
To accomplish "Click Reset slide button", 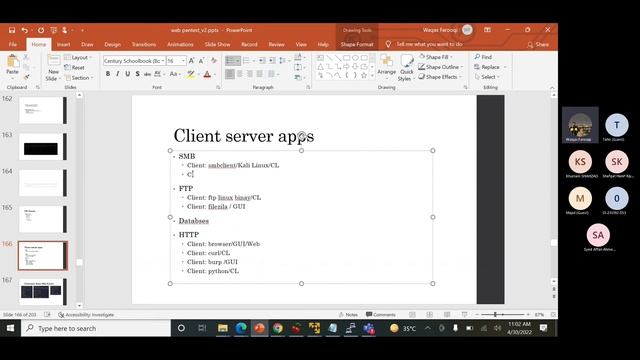I will pos(74,68).
